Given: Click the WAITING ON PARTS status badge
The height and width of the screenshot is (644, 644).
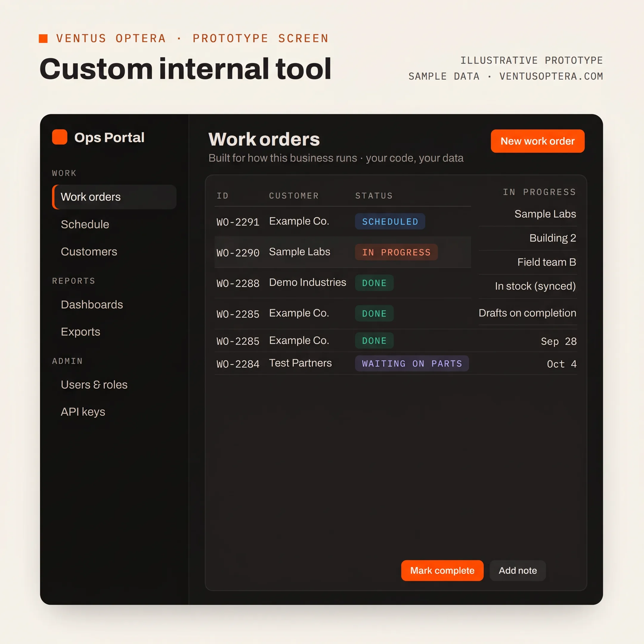Looking at the screenshot, I should point(412,363).
